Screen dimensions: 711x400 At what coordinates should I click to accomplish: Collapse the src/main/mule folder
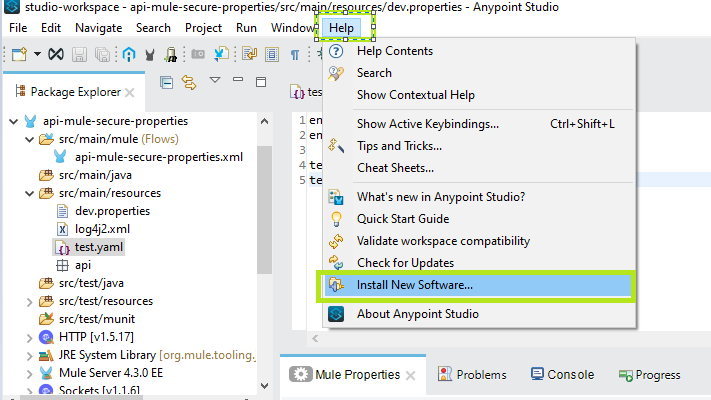(x=30, y=139)
